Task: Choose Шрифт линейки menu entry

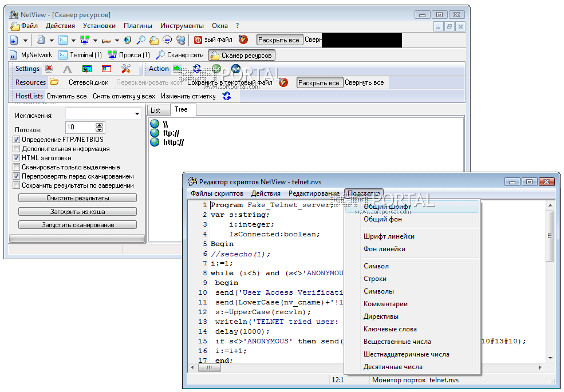Action: [412, 237]
